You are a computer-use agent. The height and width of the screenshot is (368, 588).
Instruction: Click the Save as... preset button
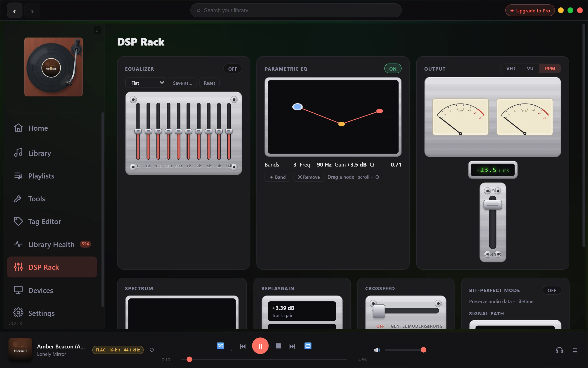[182, 83]
